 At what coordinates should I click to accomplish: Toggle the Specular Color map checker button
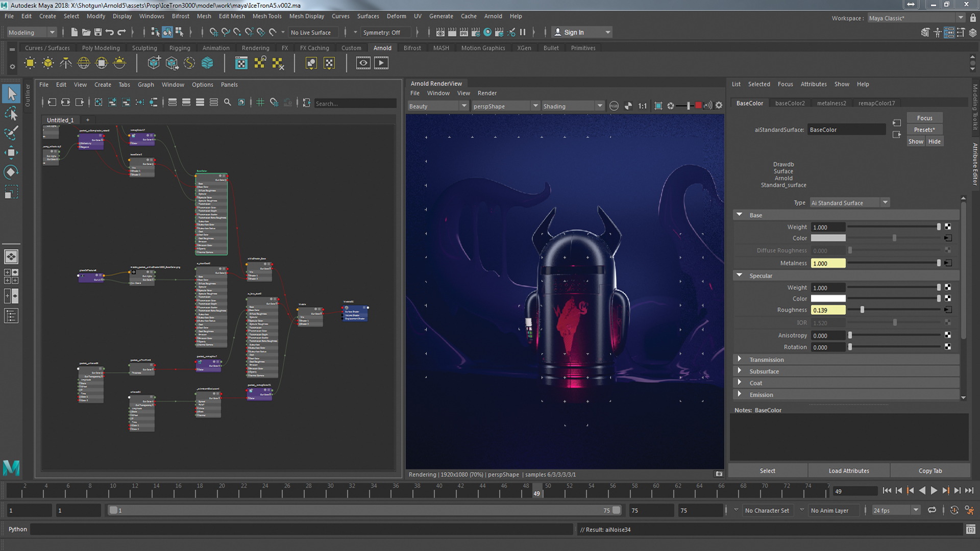click(948, 298)
